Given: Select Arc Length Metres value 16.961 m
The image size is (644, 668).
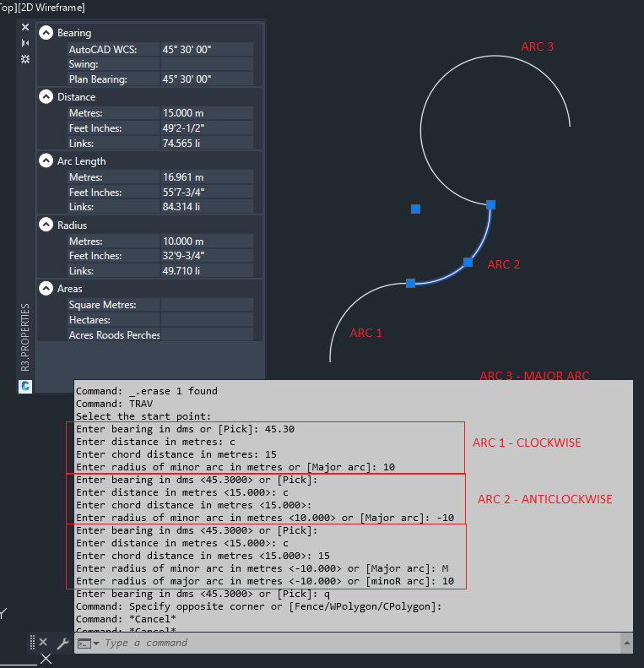Looking at the screenshot, I should (207, 177).
